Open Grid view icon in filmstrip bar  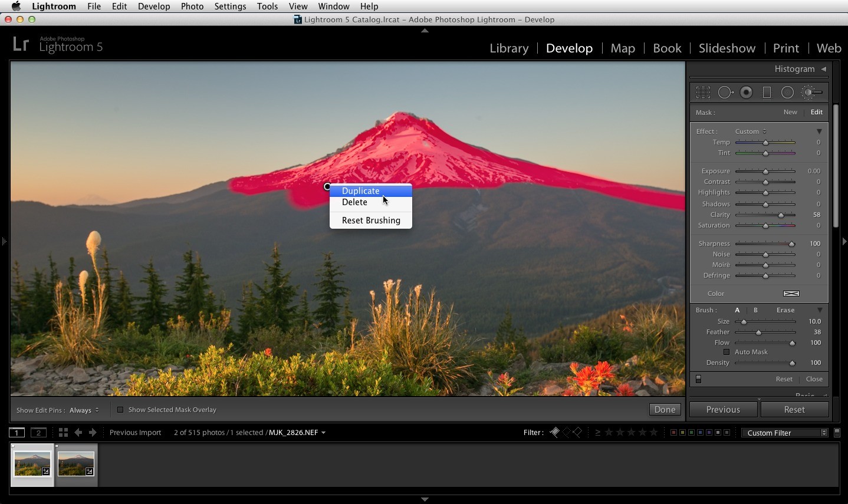63,433
